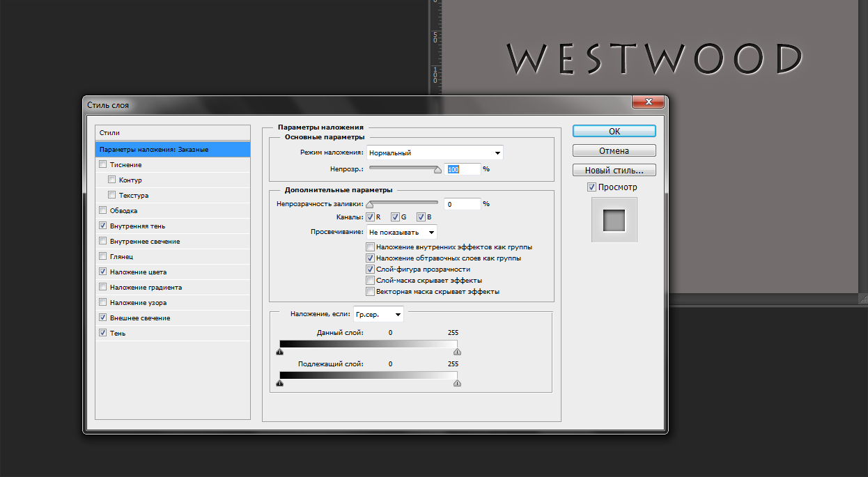Screen dimensions: 868x477
Task: Enable the Глянец checkbox
Action: 103,257
